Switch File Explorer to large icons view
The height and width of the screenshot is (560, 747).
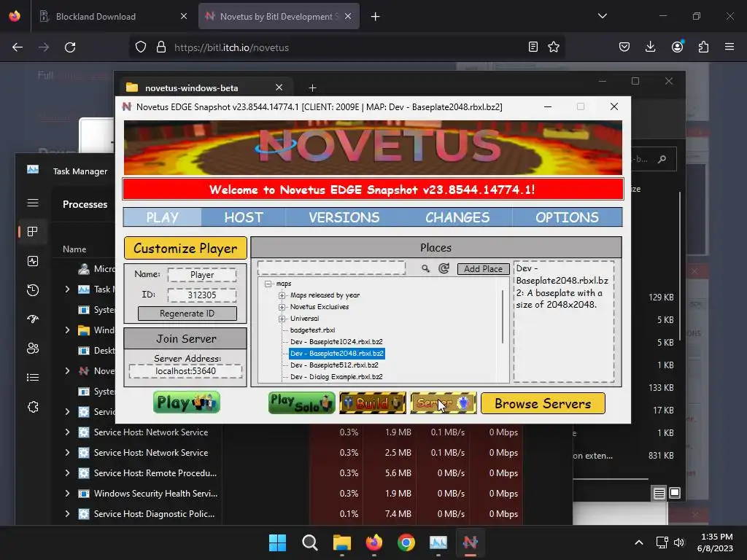(675, 493)
